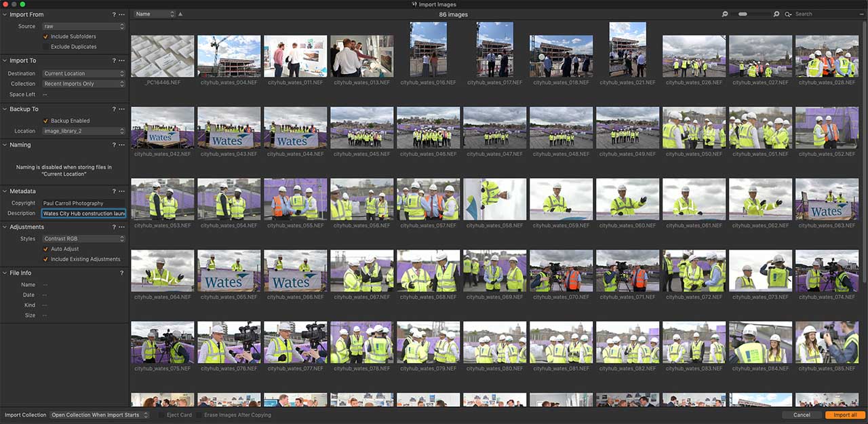Open the Destination dropdown
The height and width of the screenshot is (424, 868).
(x=83, y=73)
